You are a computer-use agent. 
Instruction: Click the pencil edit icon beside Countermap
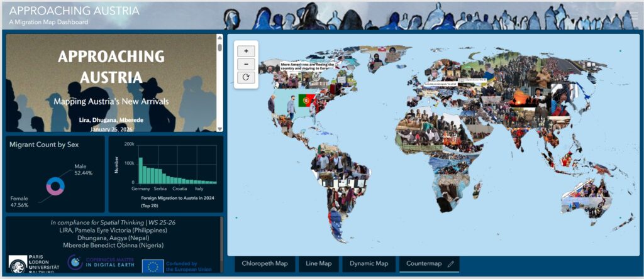point(450,264)
